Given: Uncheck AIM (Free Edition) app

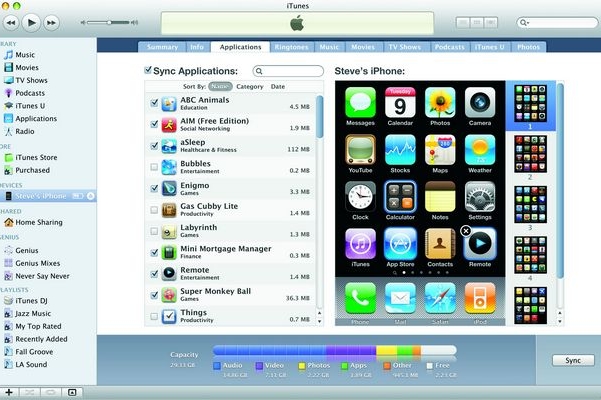Looking at the screenshot, I should pyautogui.click(x=154, y=124).
